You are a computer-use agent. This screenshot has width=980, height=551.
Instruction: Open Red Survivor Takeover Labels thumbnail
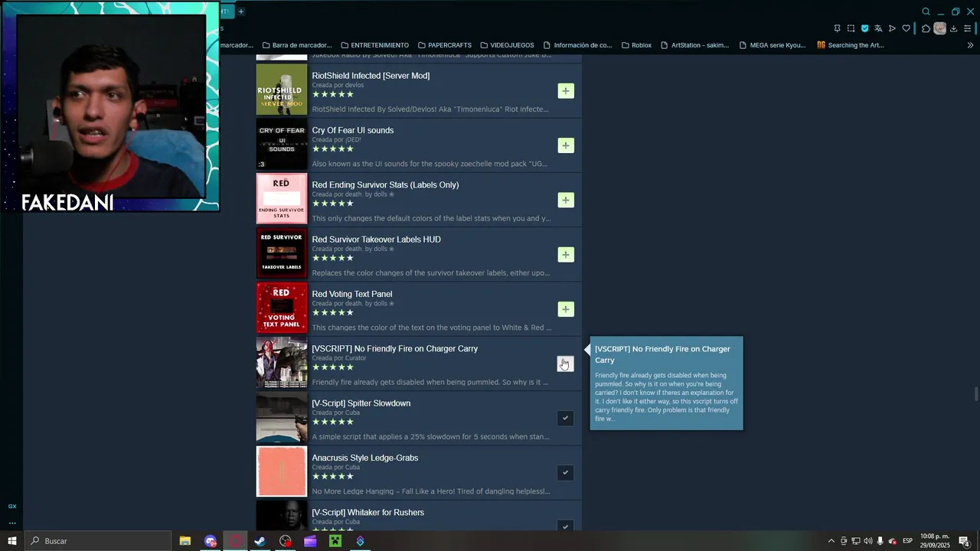[282, 253]
